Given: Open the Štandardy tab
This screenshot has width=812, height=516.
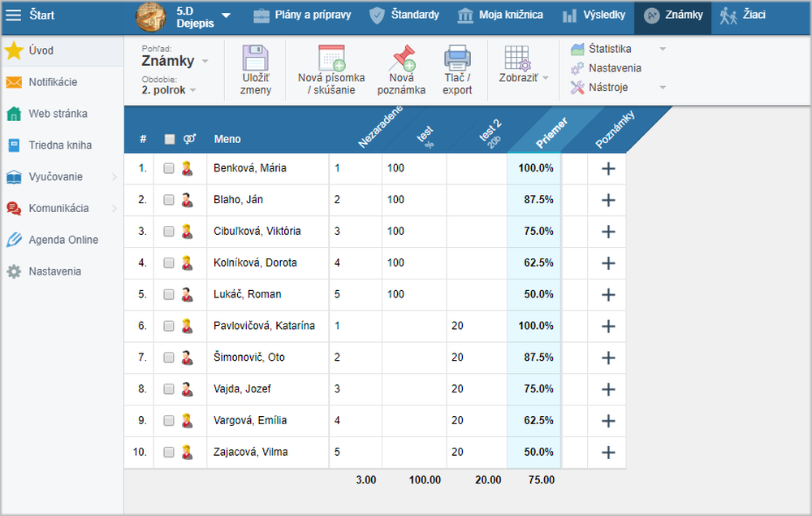Looking at the screenshot, I should click(x=404, y=15).
